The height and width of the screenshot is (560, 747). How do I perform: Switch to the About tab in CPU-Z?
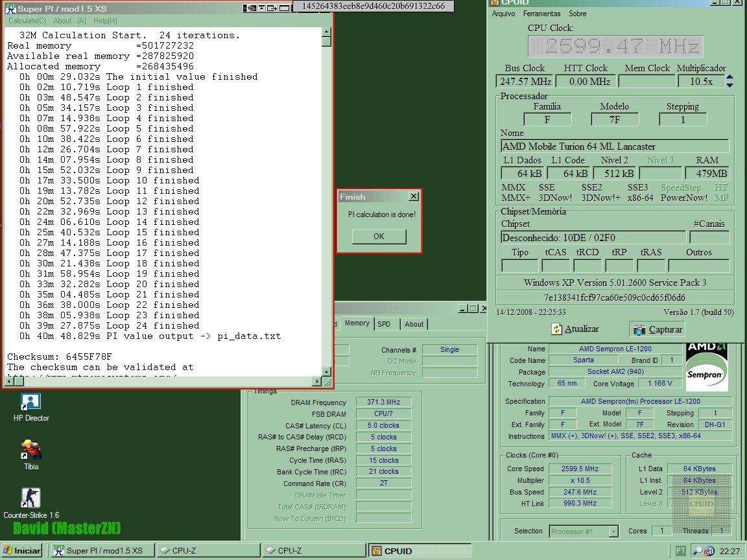pos(414,324)
